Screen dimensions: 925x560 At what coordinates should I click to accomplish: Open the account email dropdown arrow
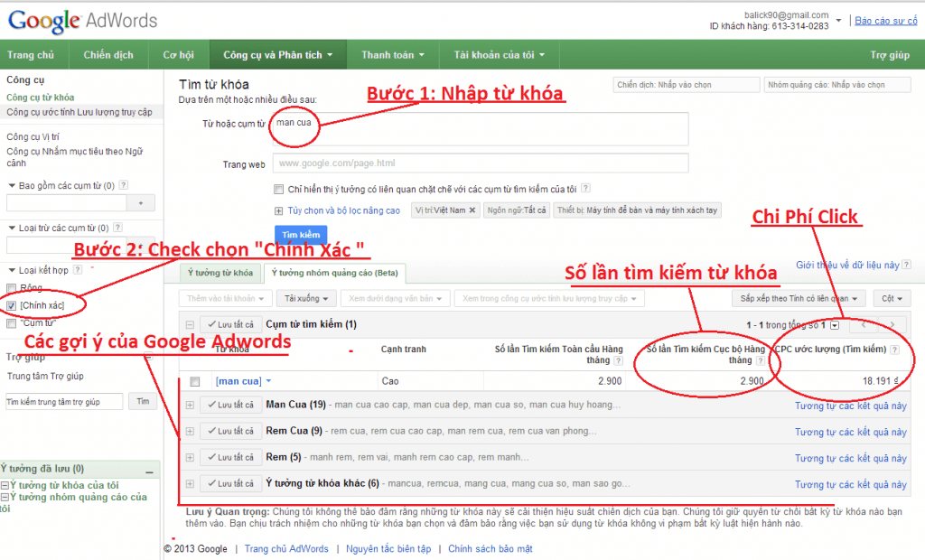pos(838,21)
